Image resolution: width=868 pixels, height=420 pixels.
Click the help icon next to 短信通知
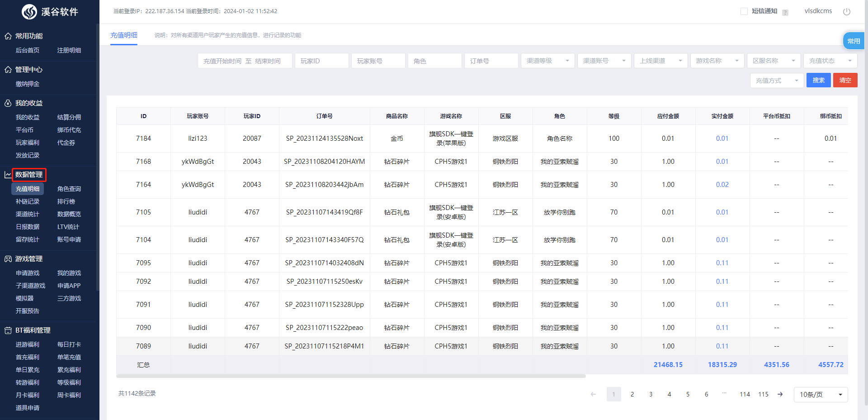pyautogui.click(x=785, y=12)
